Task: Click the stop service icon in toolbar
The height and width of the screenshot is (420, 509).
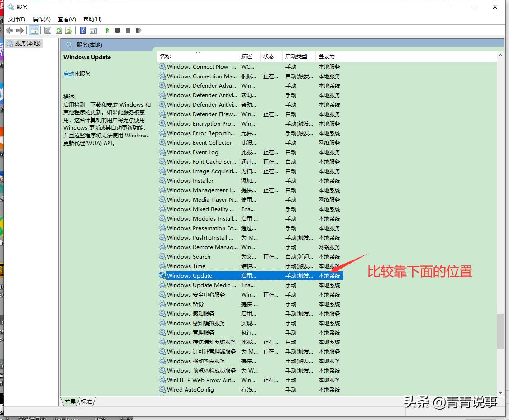Action: click(118, 30)
